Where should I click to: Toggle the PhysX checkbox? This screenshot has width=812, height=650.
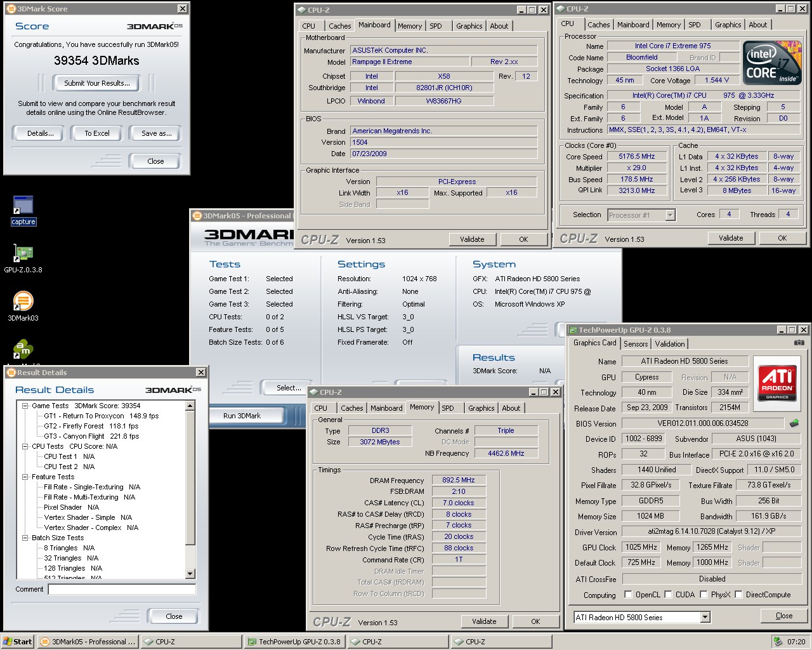point(704,595)
